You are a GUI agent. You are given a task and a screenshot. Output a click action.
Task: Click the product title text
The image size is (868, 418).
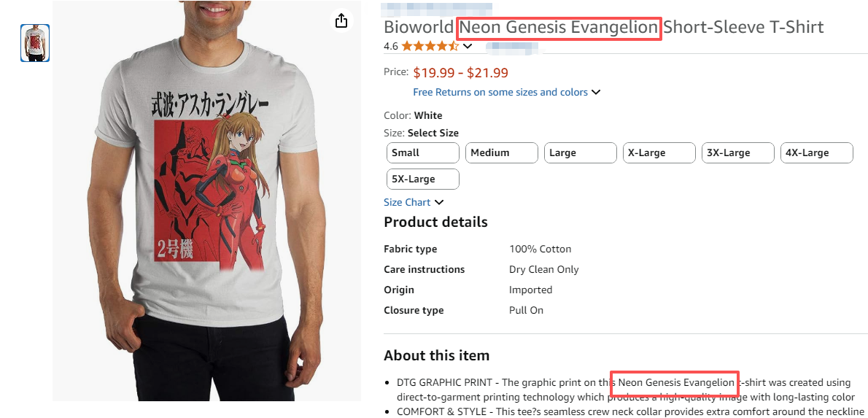coord(603,28)
